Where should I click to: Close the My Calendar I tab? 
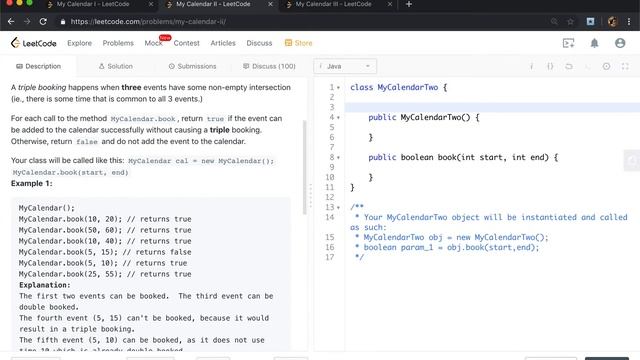tap(151, 4)
